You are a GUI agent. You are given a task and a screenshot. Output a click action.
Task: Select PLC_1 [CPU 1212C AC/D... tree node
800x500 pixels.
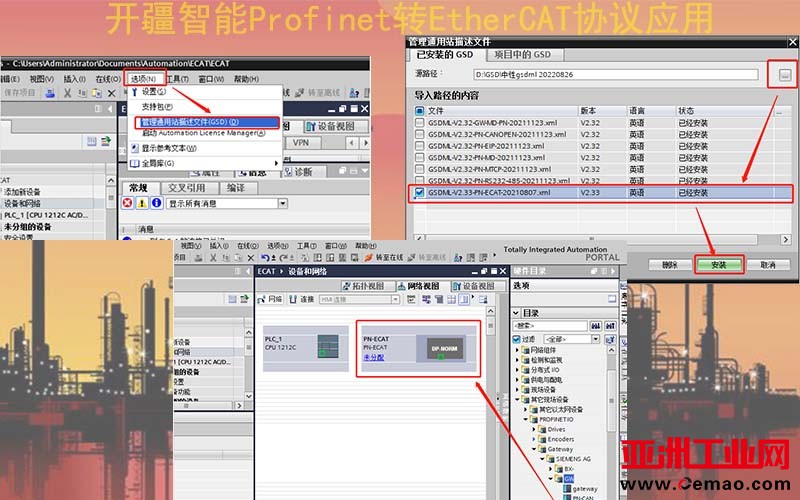(x=46, y=215)
